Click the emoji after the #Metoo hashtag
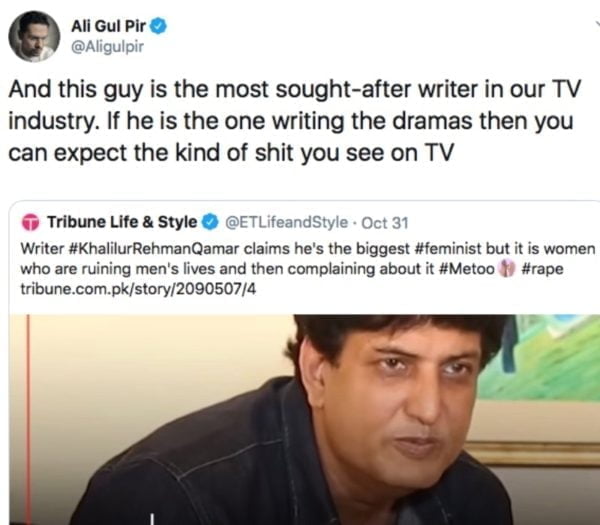Viewport: 600px width, 525px height. click(507, 269)
